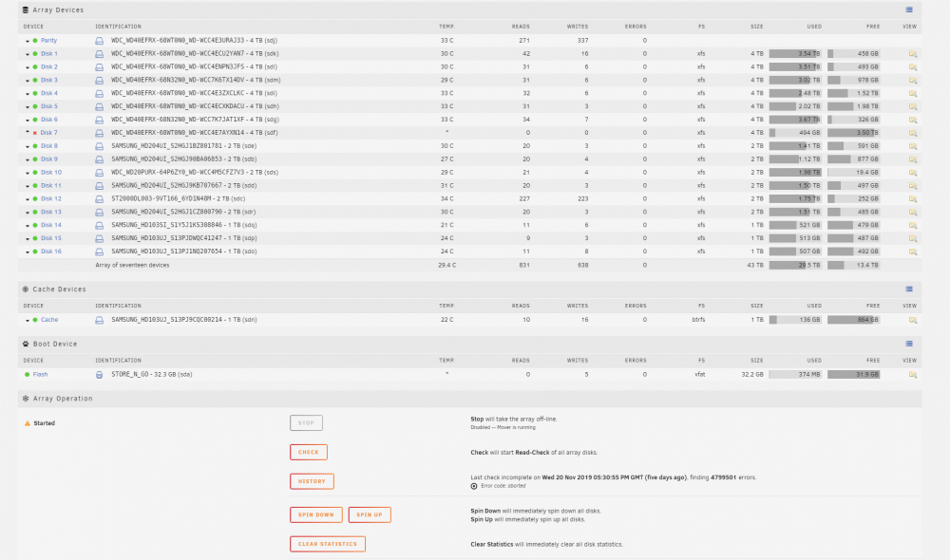This screenshot has height=560, width=950.
Task: Browse Disk 2 contents via view icon
Action: [913, 67]
